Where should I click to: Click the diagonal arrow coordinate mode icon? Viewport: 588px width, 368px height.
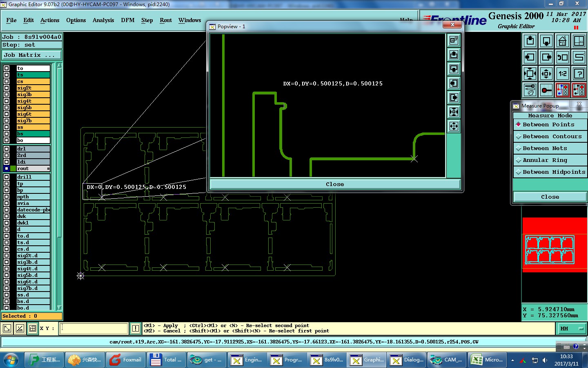pyautogui.click(x=7, y=328)
